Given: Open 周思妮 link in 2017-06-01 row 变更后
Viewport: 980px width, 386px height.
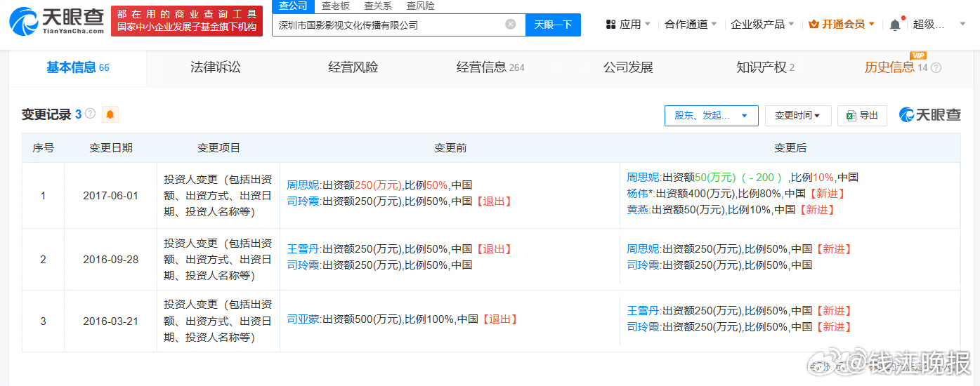Looking at the screenshot, I should pos(643,178).
